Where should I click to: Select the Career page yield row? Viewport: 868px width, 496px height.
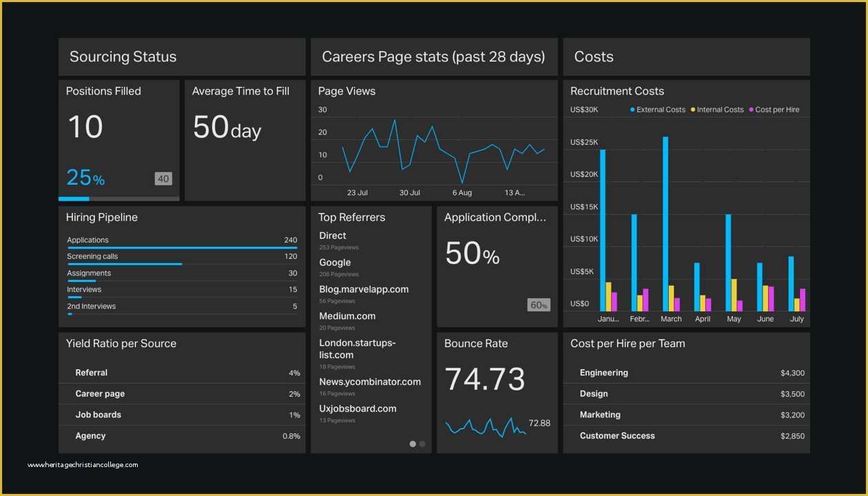182,394
